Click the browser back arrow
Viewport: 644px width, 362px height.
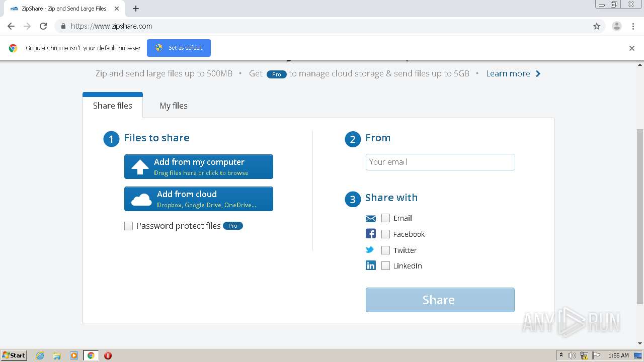click(x=11, y=26)
